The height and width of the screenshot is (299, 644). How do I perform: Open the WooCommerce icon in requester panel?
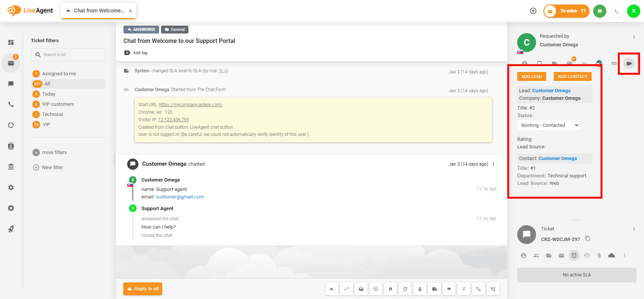tap(614, 63)
